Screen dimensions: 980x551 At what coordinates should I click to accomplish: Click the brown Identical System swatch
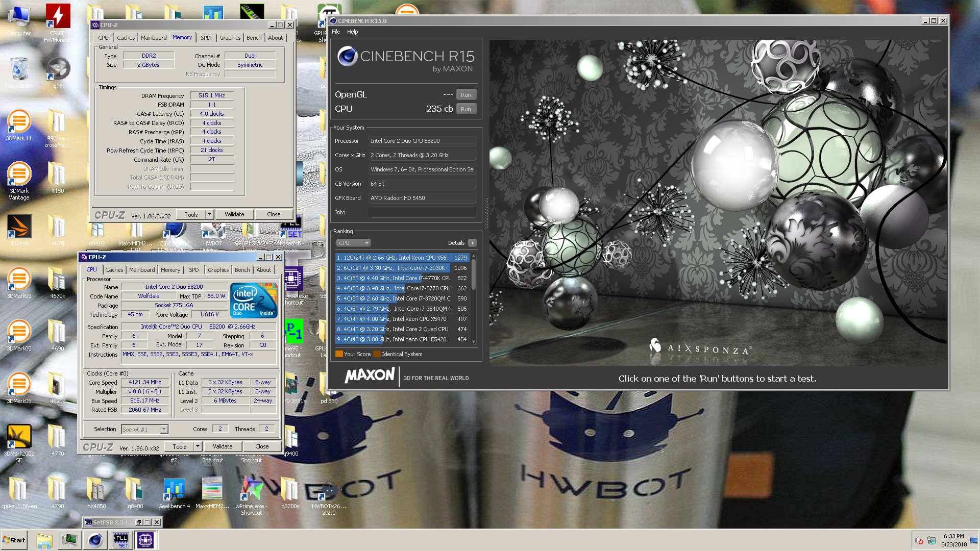tap(377, 354)
